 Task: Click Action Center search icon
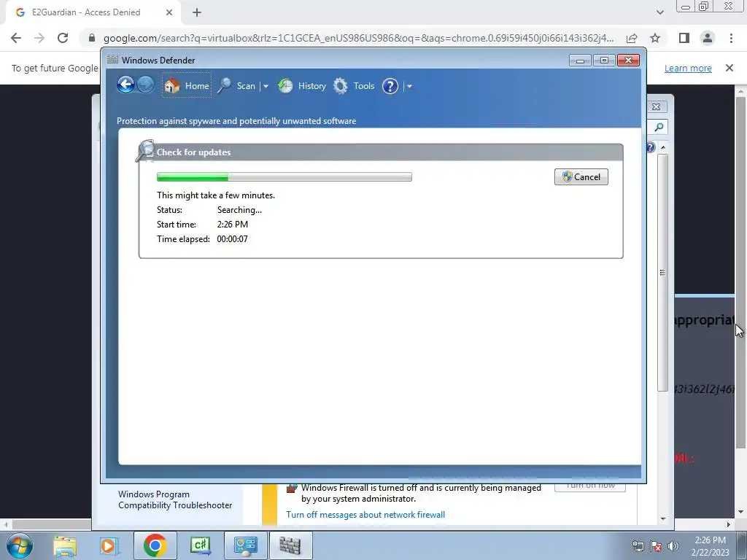[x=659, y=127]
